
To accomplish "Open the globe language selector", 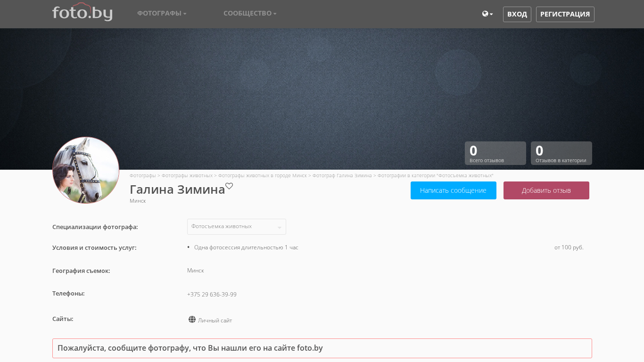I will tap(487, 14).
